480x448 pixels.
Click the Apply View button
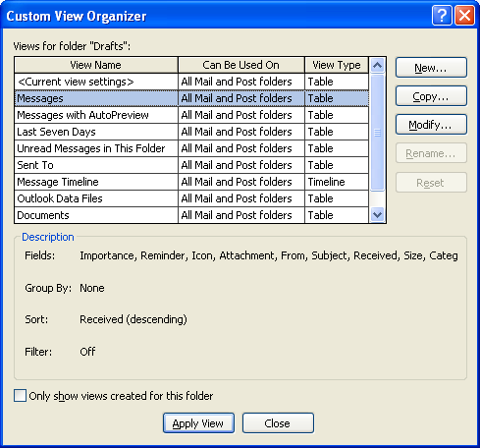pyautogui.click(x=198, y=423)
